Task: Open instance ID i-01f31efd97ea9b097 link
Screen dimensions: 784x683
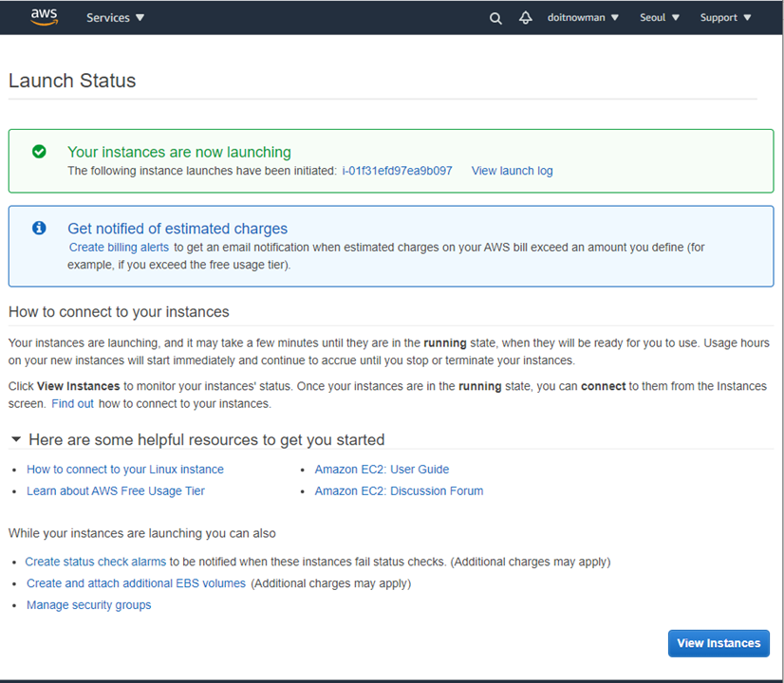Action: pyautogui.click(x=397, y=171)
